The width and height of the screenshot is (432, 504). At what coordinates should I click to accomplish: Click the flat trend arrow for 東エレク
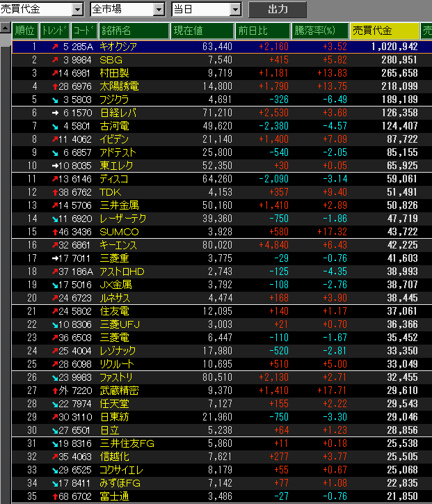click(x=55, y=166)
